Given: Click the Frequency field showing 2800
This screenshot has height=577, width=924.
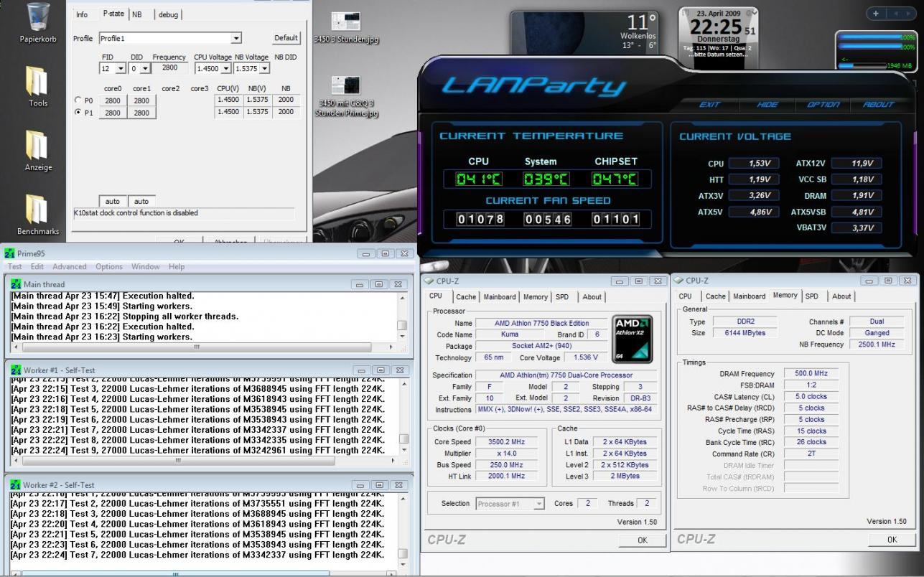Looking at the screenshot, I should [169, 68].
